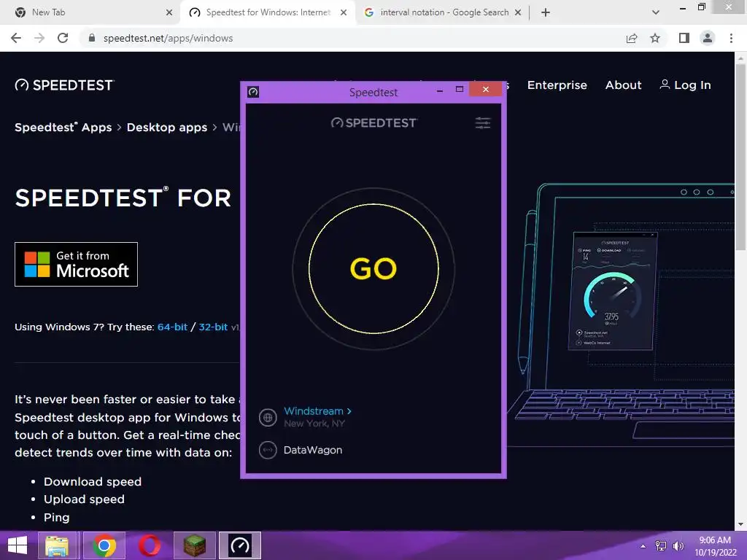View site info via lock icon

click(x=91, y=38)
